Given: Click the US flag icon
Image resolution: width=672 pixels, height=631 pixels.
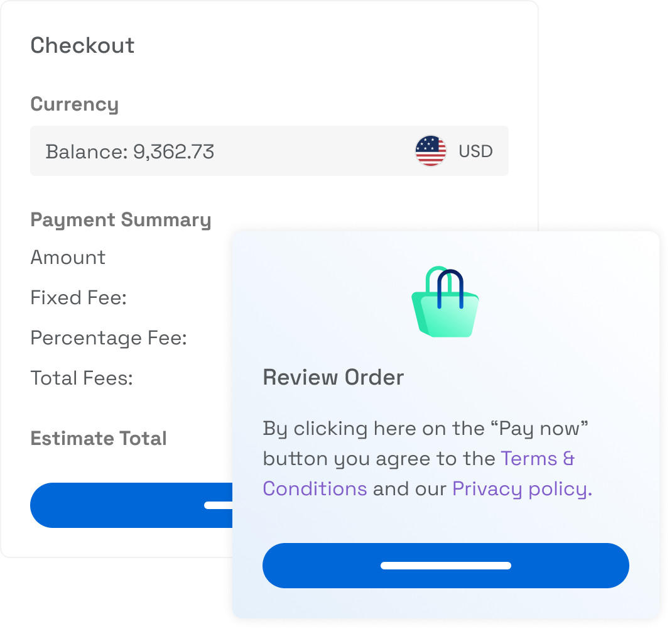Looking at the screenshot, I should tap(431, 151).
